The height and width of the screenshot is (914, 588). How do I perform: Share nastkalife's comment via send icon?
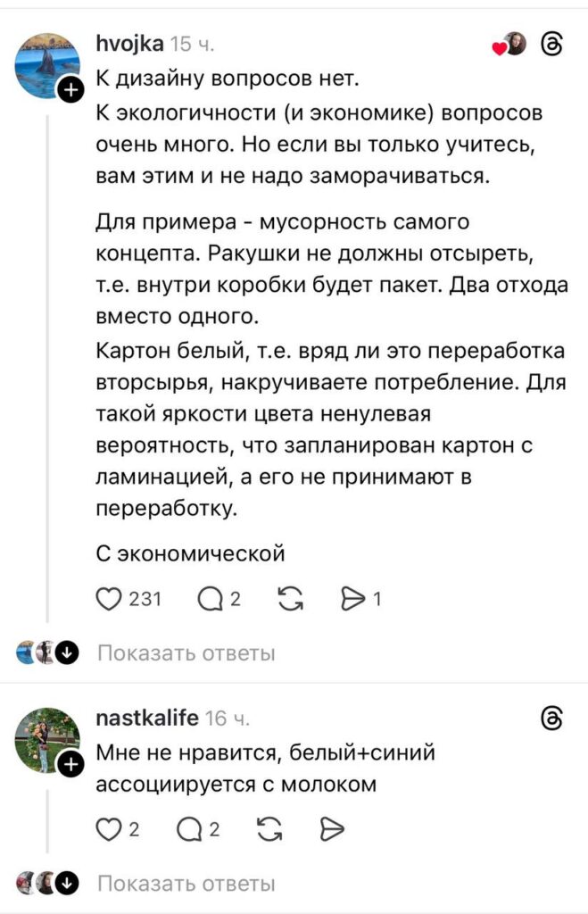coord(331,830)
